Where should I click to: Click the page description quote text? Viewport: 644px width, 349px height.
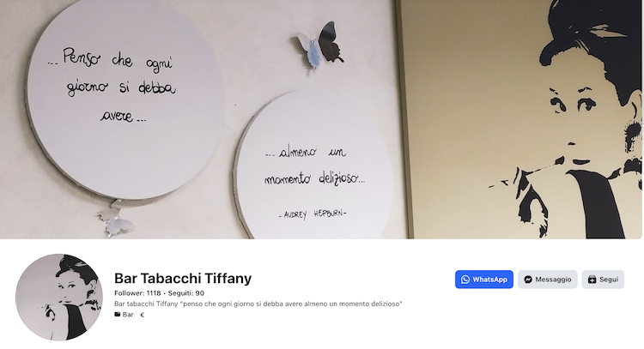pyautogui.click(x=258, y=304)
